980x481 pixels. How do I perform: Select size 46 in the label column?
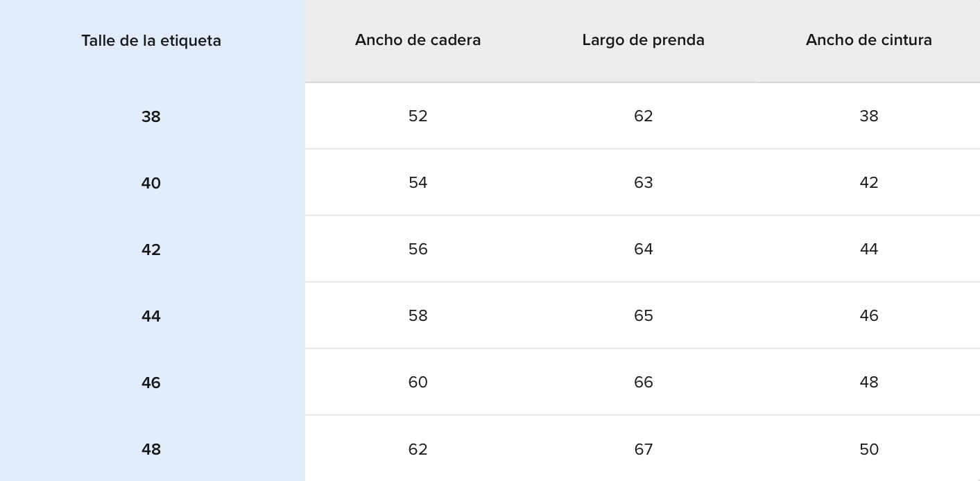click(151, 383)
